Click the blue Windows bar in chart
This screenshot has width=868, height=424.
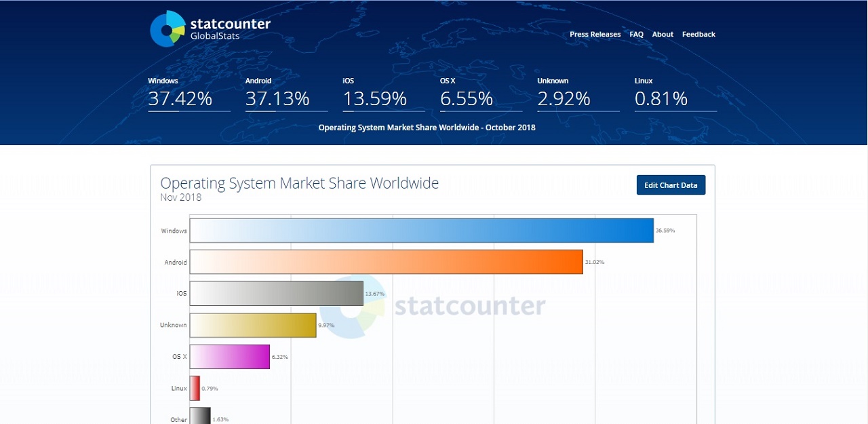click(x=422, y=231)
